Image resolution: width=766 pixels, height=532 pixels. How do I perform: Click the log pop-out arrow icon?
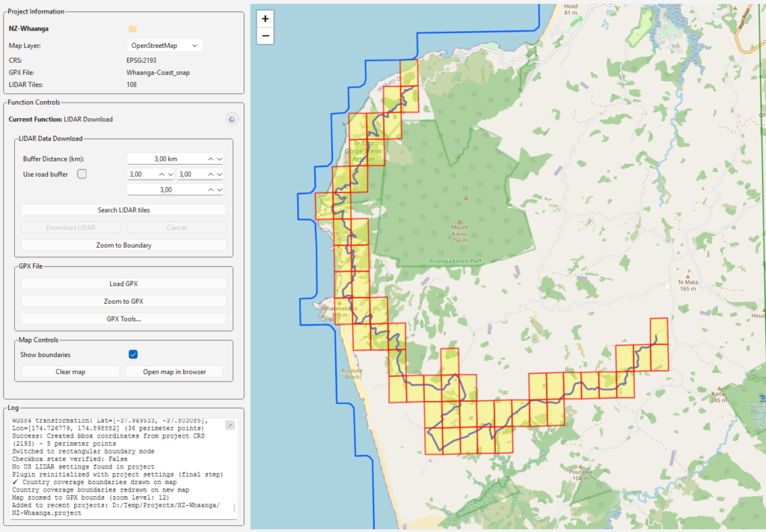[230, 425]
